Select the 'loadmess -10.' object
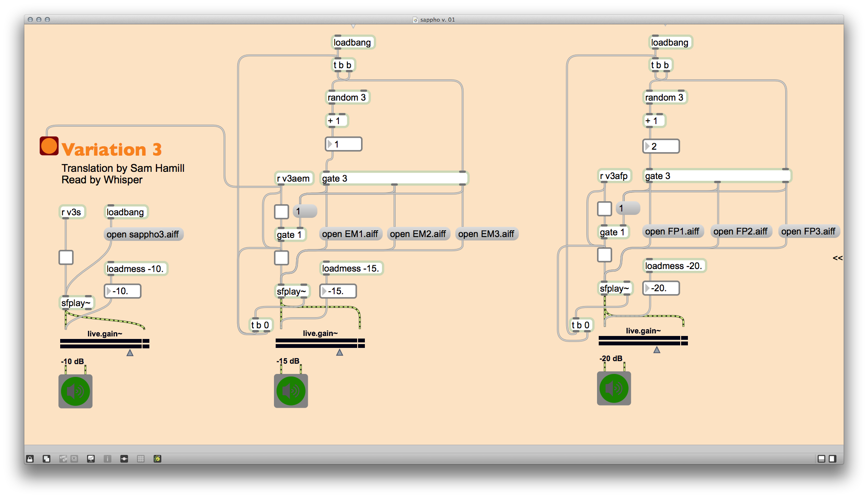The image size is (868, 498). (x=135, y=269)
